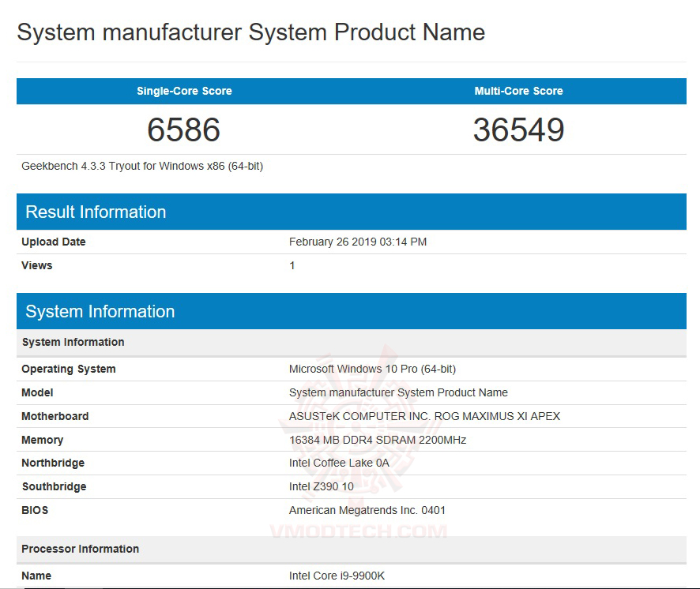Click the page title System manufacturer System Product Name
Image resolution: width=700 pixels, height=589 pixels.
click(x=251, y=32)
